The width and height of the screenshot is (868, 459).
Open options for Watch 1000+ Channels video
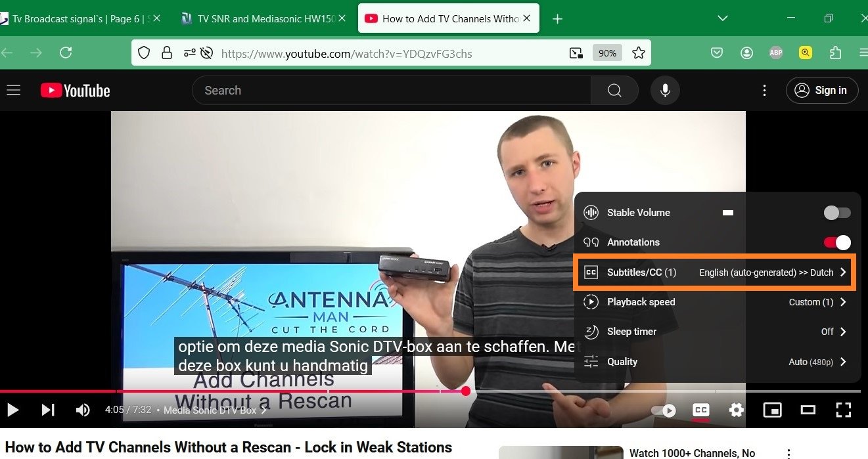click(789, 453)
